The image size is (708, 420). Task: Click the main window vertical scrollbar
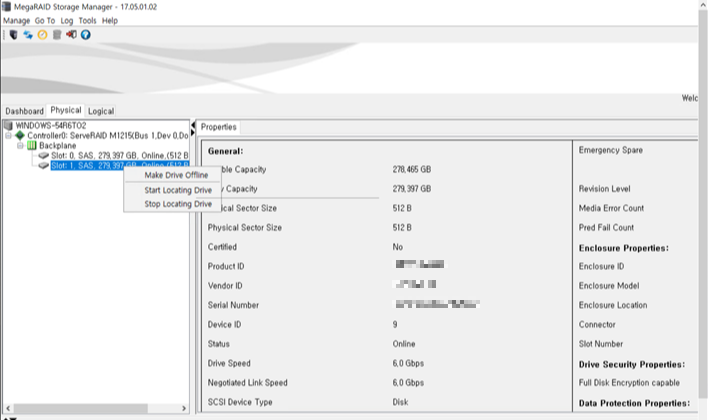click(x=703, y=203)
